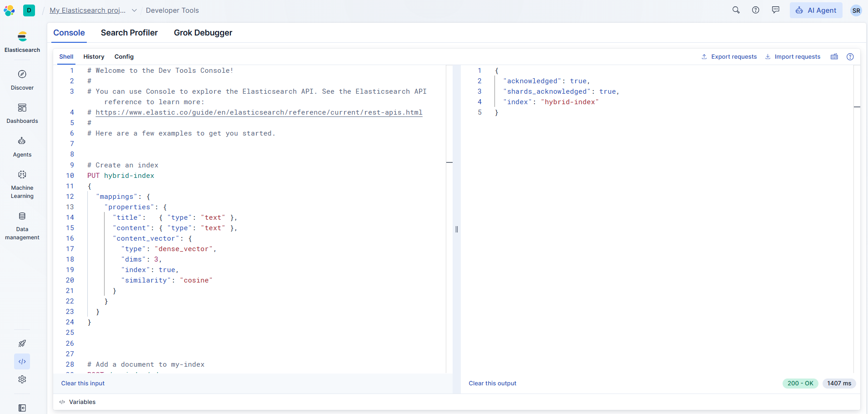
Task: Click the output editor scrollbar marker
Action: pyautogui.click(x=857, y=107)
